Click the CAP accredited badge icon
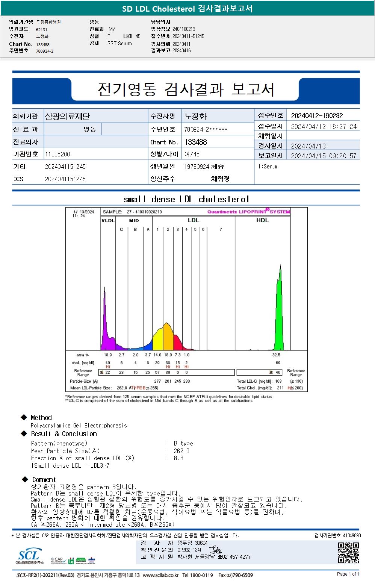Viewport: 375px width, 588px height. pyautogui.click(x=58, y=561)
